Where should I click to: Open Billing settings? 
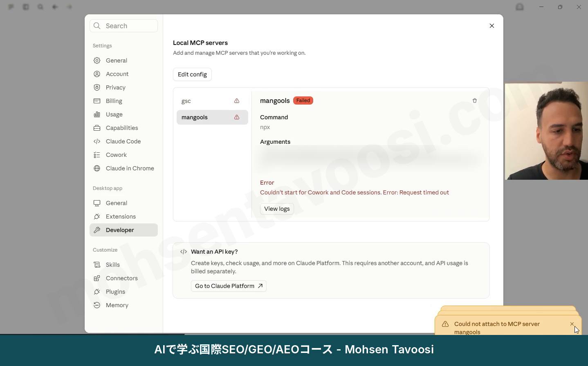click(123, 101)
